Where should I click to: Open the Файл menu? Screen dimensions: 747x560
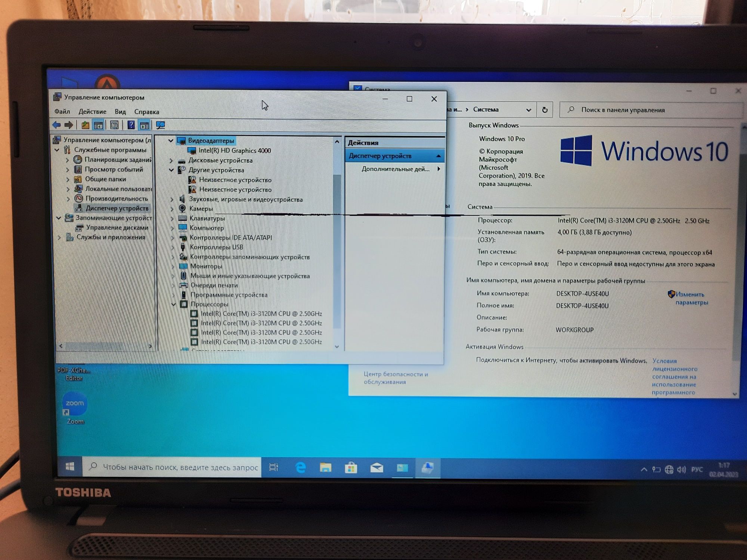[62, 111]
